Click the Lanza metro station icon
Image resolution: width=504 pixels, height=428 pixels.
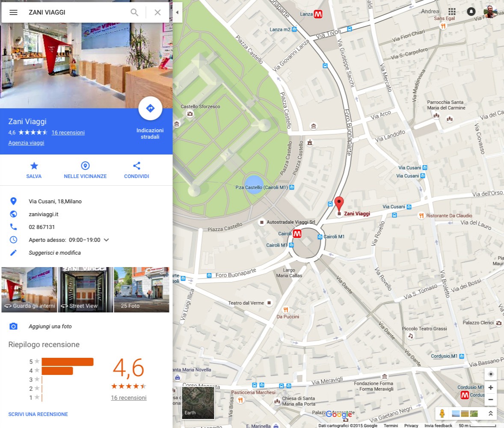[318, 14]
